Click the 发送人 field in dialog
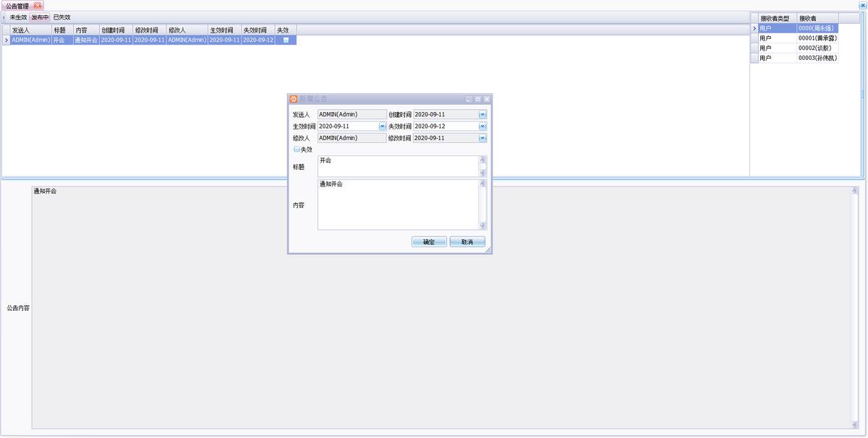The height and width of the screenshot is (438, 868). [352, 114]
